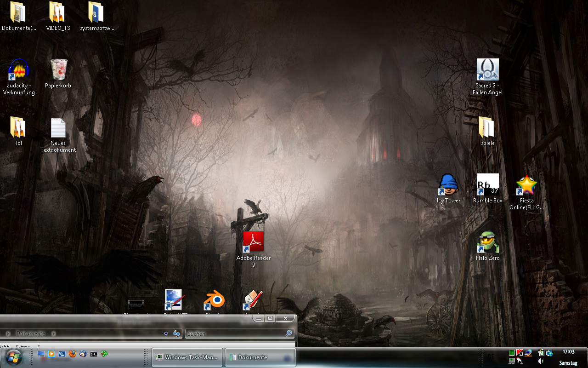
Task: Expand the arrow before Dokumente in the address bar
Action: [8, 333]
